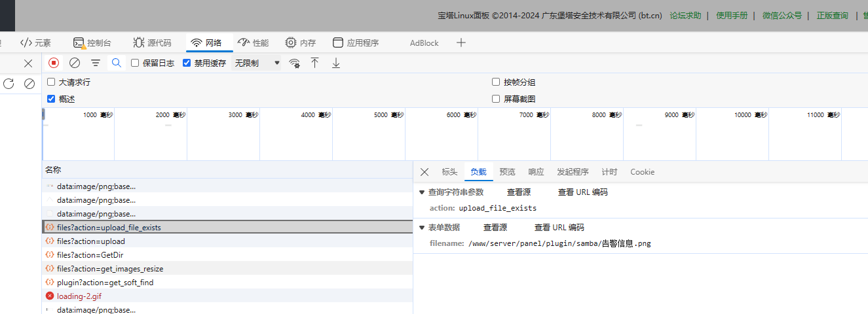Screen dimensions: 868x314
Task: Open network search with magnifier icon
Action: pyautogui.click(x=117, y=63)
